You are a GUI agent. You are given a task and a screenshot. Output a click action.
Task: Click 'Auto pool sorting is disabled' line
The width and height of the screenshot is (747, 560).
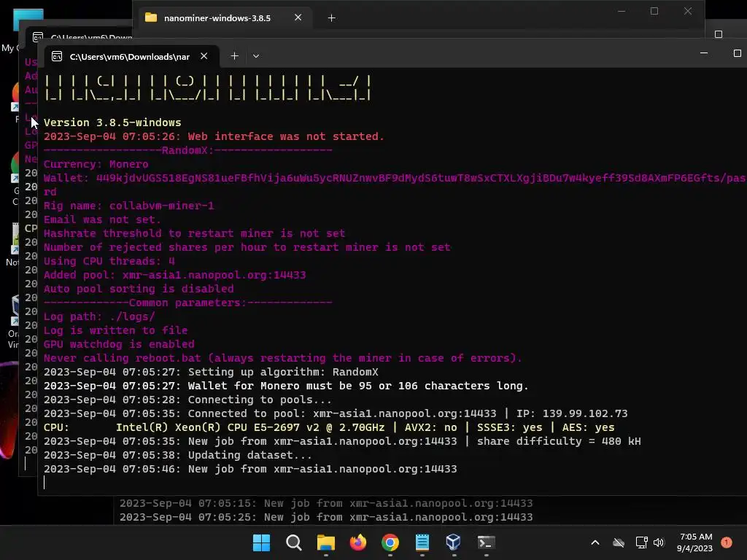(139, 289)
